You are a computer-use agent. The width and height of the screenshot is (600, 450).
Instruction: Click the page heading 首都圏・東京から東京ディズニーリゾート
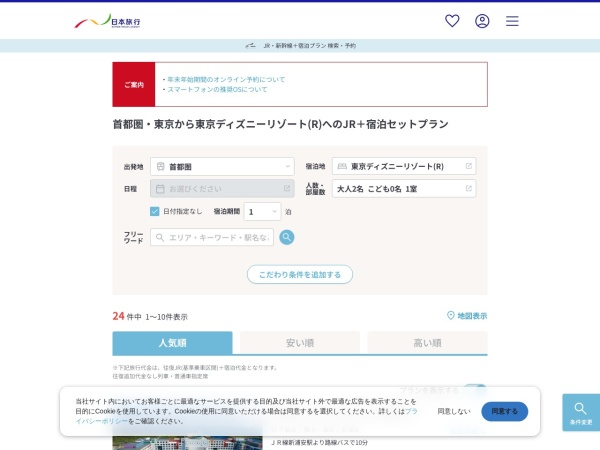click(280, 124)
